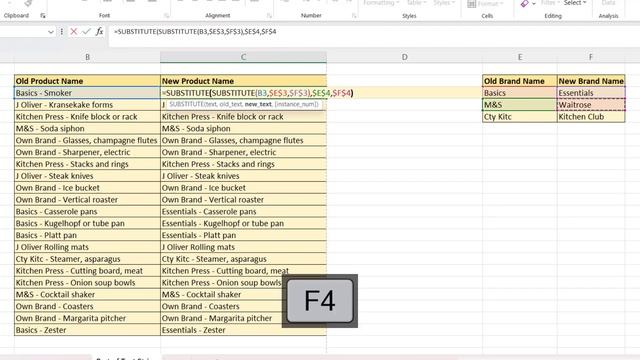
Task: Select column B header
Action: [x=87, y=57]
